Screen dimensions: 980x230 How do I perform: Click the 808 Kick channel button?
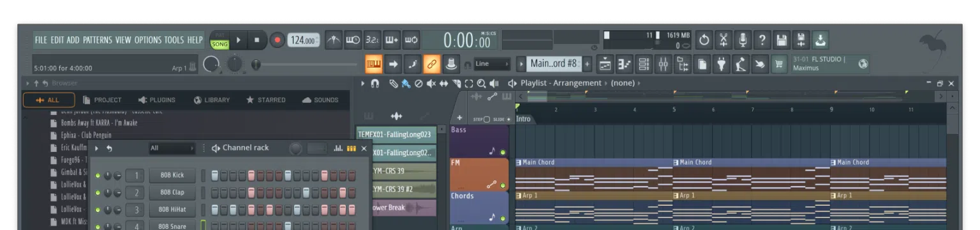point(172,176)
